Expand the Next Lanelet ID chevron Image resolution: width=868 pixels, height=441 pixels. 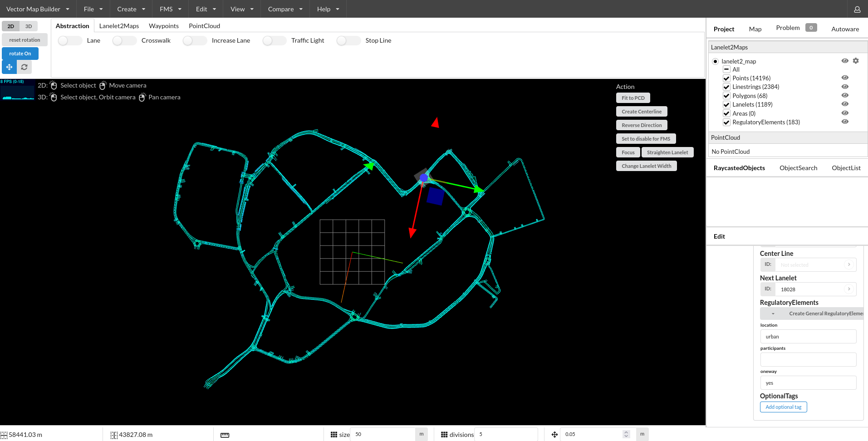[x=849, y=289]
